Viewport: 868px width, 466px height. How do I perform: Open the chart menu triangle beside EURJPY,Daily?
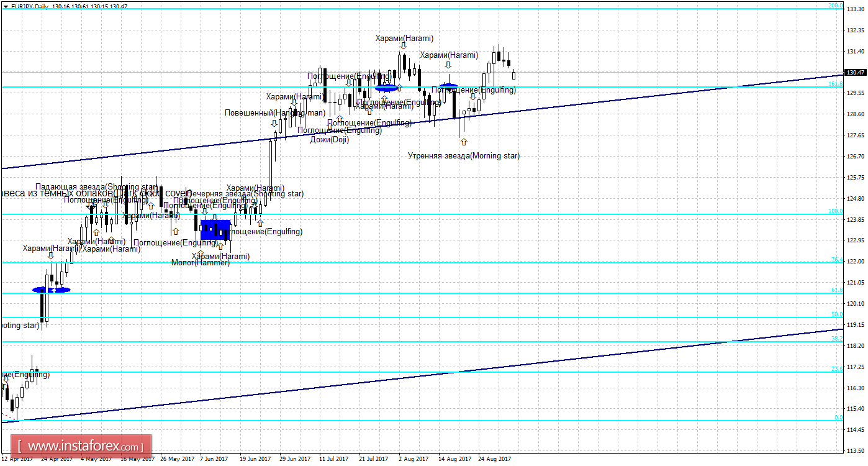[x=5, y=6]
